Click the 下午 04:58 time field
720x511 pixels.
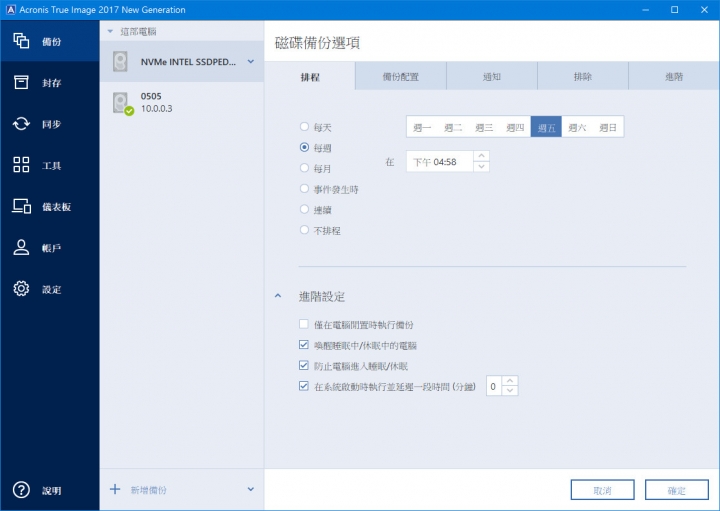[x=439, y=162]
